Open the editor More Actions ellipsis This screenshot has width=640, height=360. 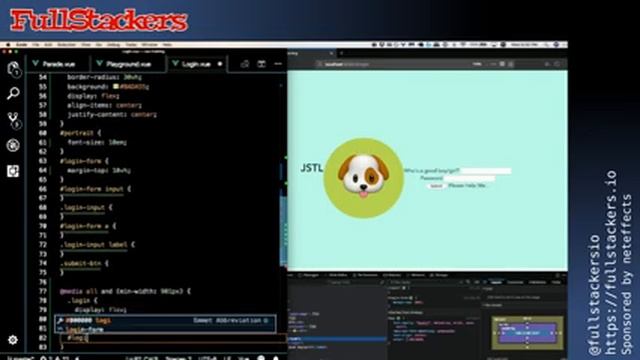pos(278,64)
